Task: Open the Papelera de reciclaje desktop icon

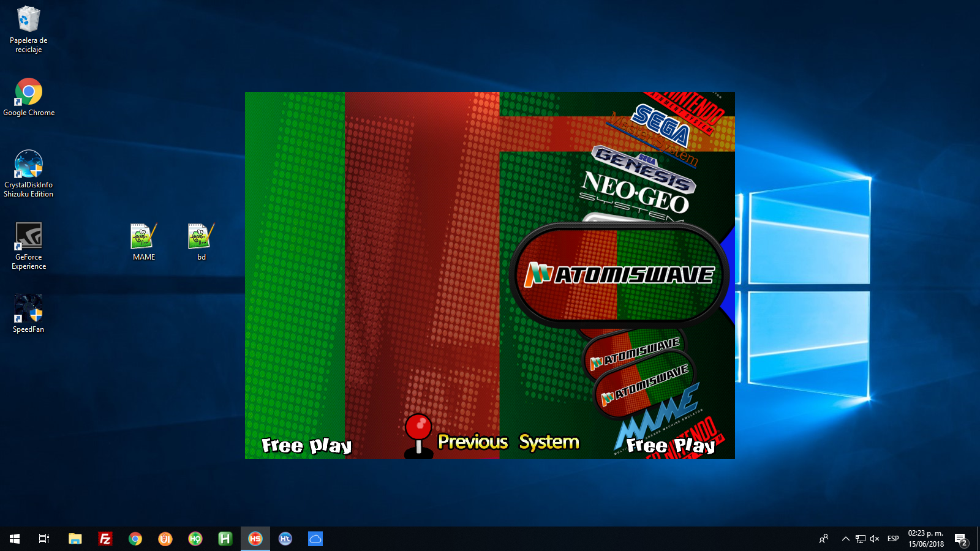Action: (x=28, y=29)
